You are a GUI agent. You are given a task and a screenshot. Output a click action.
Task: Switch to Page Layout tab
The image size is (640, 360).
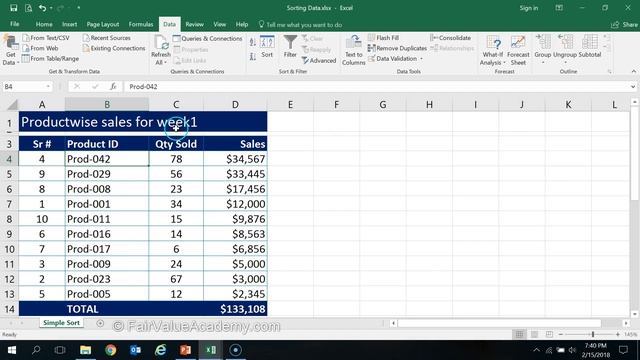(102, 24)
